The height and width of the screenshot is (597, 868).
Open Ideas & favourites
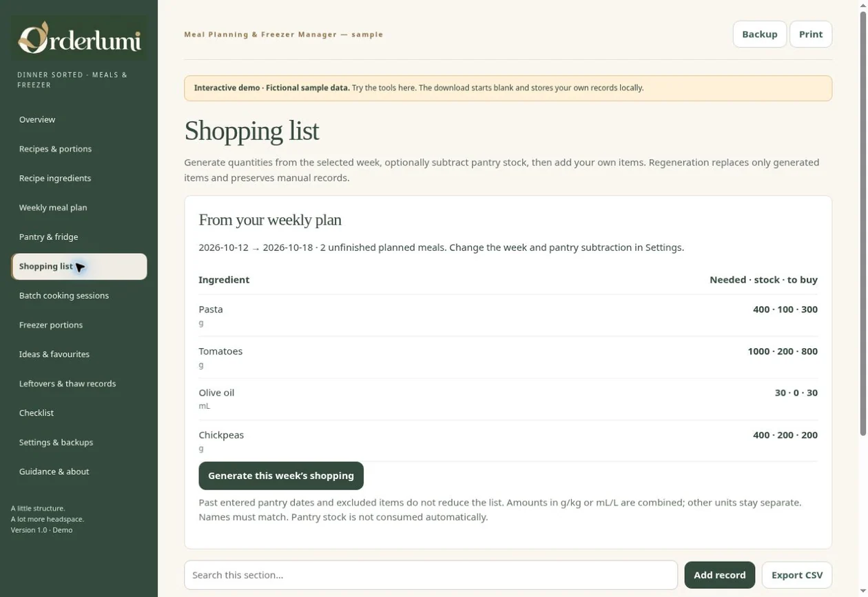pyautogui.click(x=79, y=354)
